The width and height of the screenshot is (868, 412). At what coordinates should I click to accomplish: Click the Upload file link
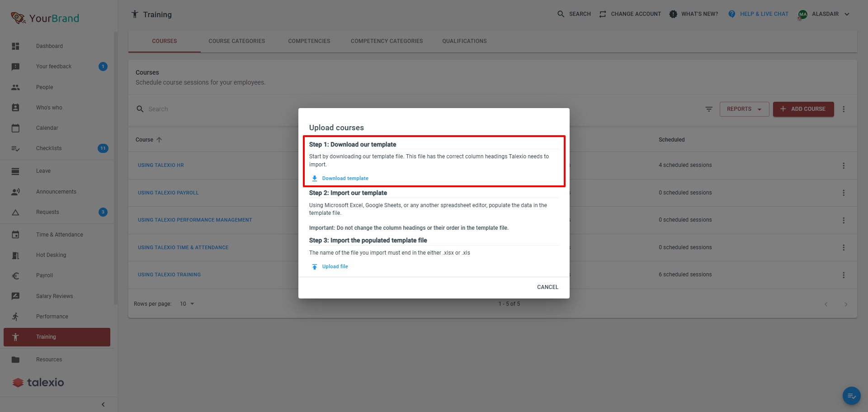[x=335, y=266]
